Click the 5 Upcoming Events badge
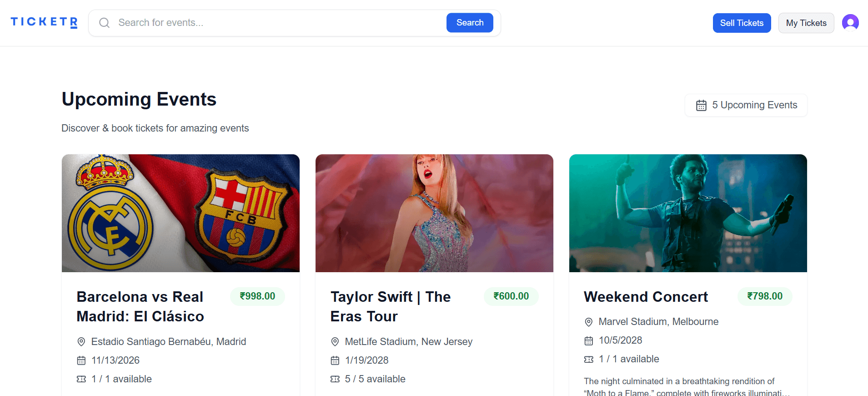The width and height of the screenshot is (868, 396). [745, 105]
